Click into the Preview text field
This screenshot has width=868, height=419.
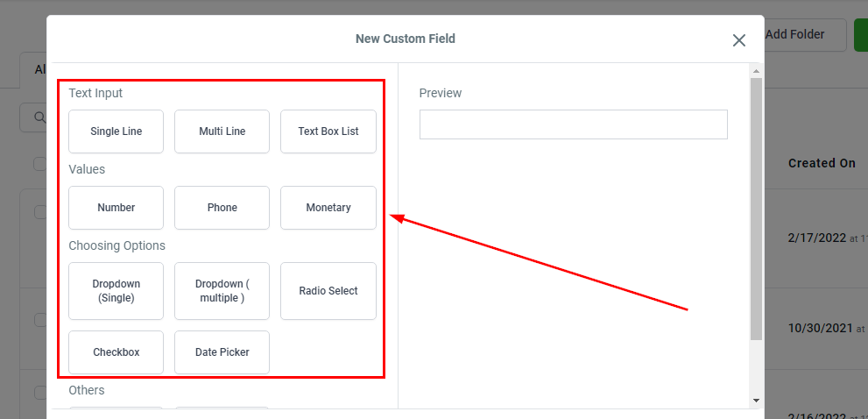(573, 124)
